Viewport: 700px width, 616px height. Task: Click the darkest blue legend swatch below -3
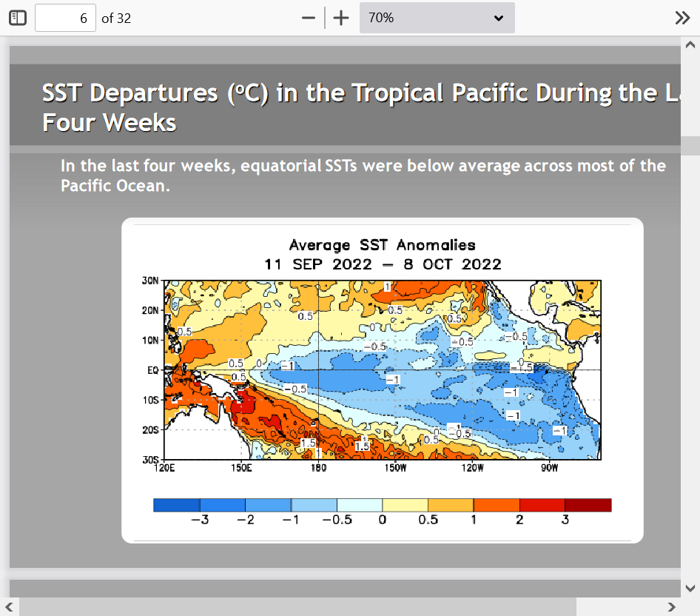[177, 505]
